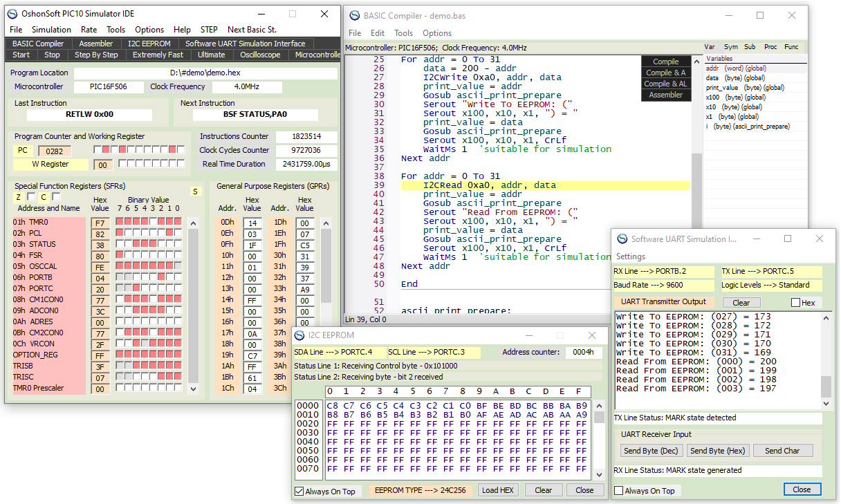The image size is (841, 504).
Task: Toggle the Z status flag checkbox
Action: tap(31, 197)
